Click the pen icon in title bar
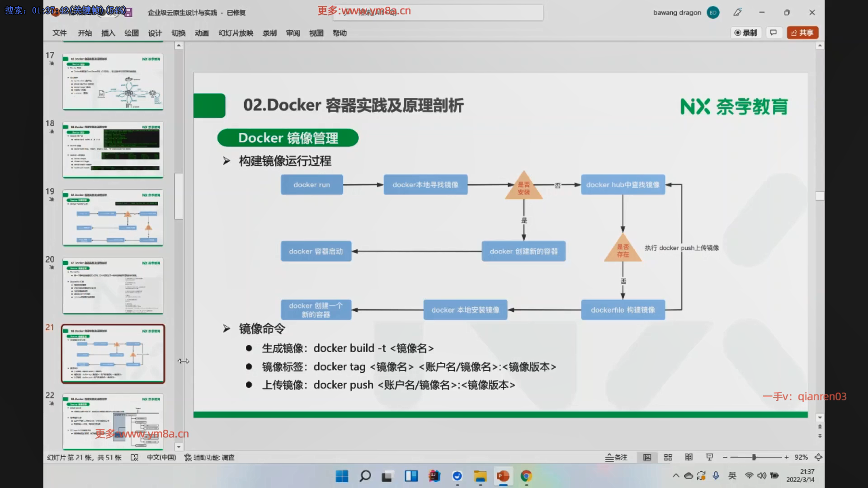 coord(737,13)
